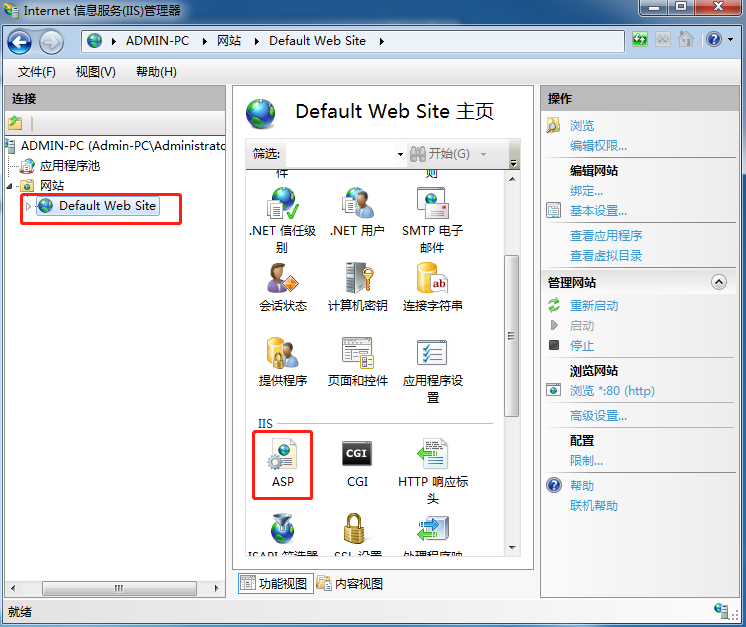This screenshot has width=746, height=627.
Task: Open the 会话状态 icon
Action: (x=282, y=287)
